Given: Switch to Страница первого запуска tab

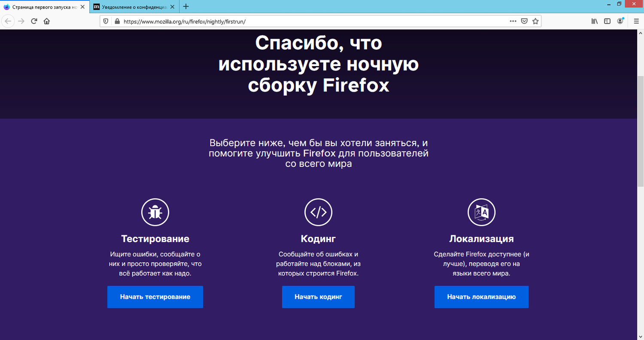Looking at the screenshot, I should pyautogui.click(x=45, y=7).
